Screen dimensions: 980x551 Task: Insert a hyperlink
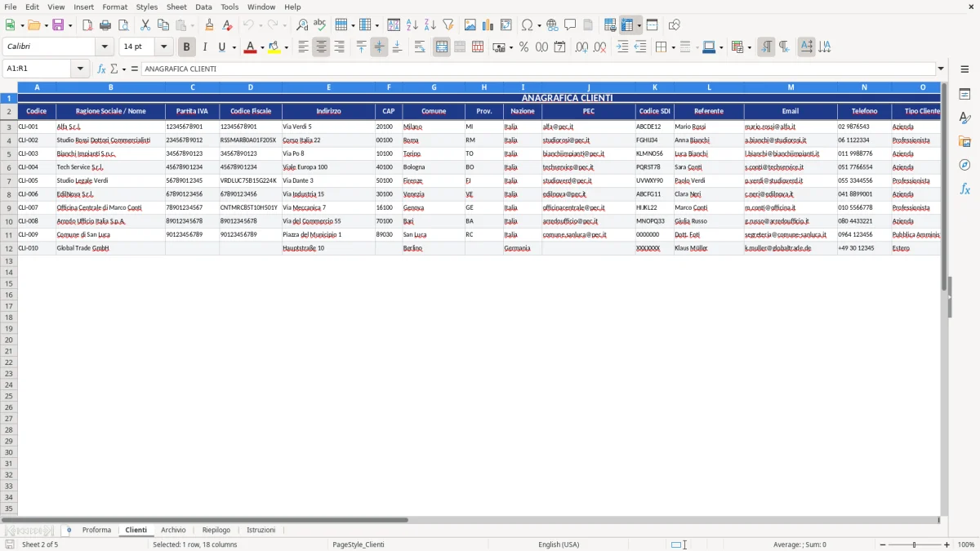point(552,25)
